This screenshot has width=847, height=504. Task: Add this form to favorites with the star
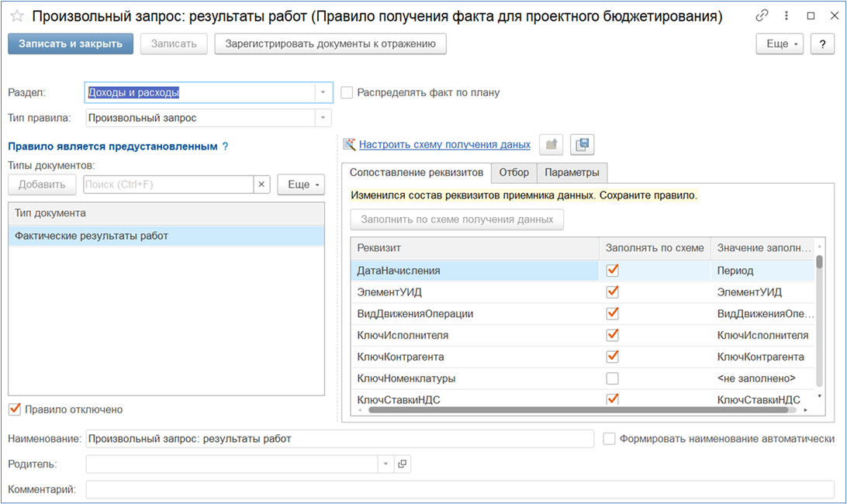tap(16, 16)
